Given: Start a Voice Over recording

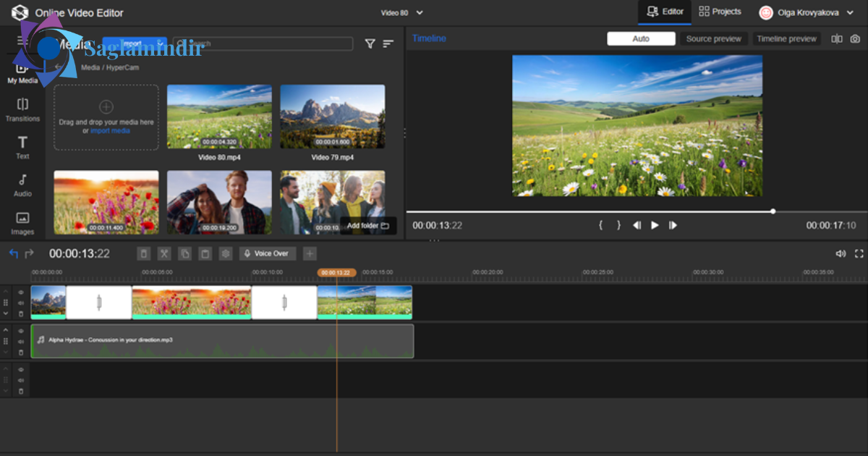Looking at the screenshot, I should point(268,253).
